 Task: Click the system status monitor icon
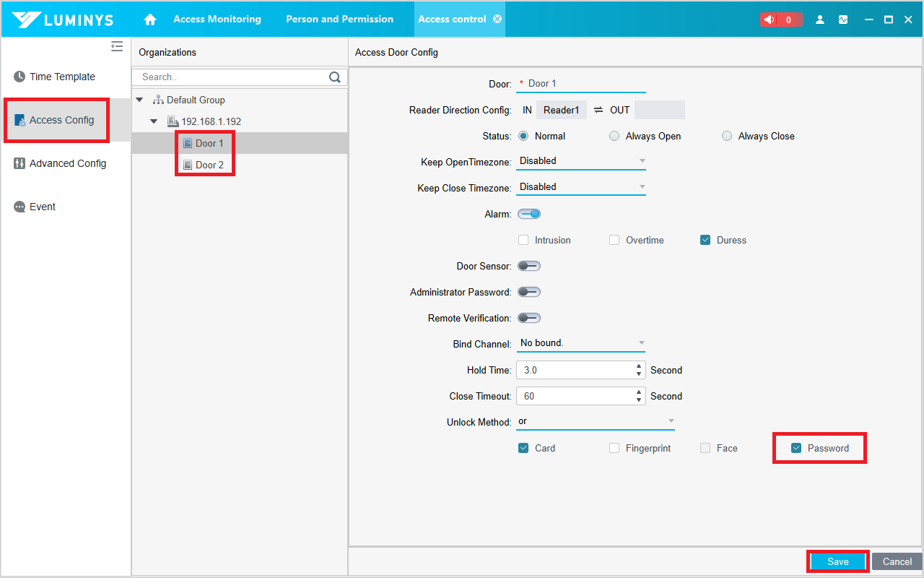click(843, 20)
